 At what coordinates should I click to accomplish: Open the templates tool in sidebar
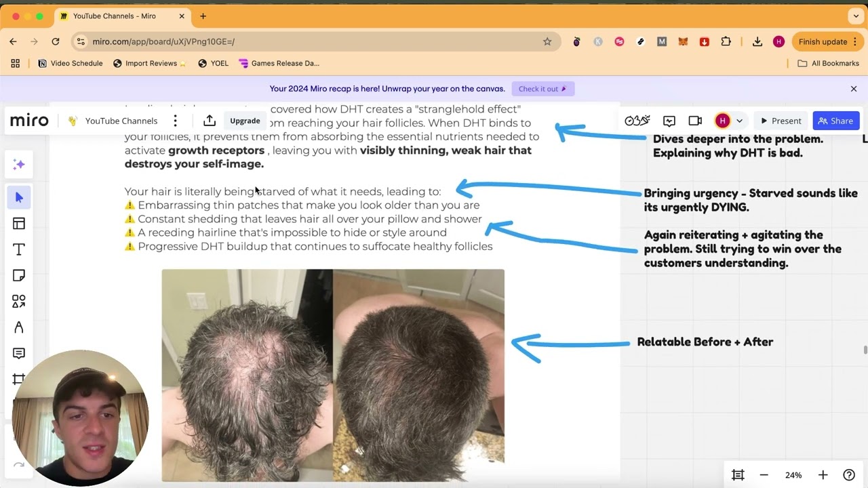(19, 224)
